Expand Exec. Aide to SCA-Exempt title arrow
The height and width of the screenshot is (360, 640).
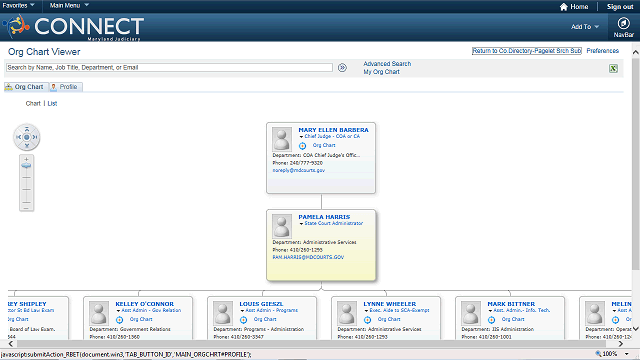click(x=367, y=311)
